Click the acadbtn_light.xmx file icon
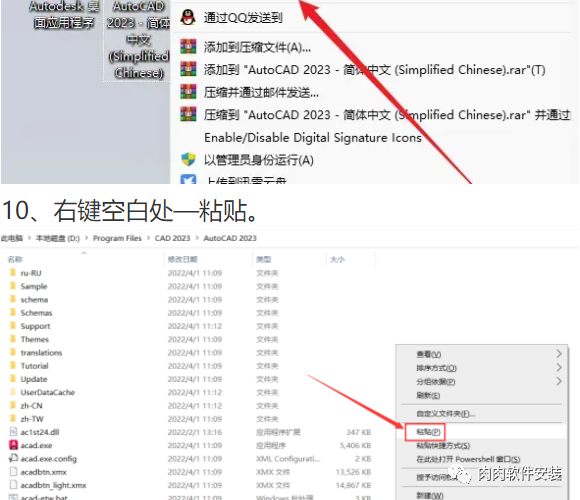Screen dimensions: 580x500 pos(13,485)
